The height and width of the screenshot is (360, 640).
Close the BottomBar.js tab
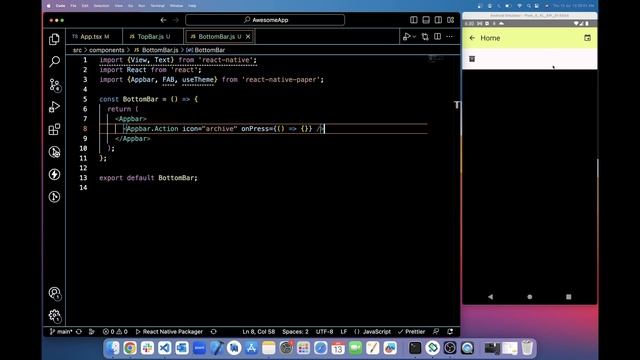pos(248,37)
